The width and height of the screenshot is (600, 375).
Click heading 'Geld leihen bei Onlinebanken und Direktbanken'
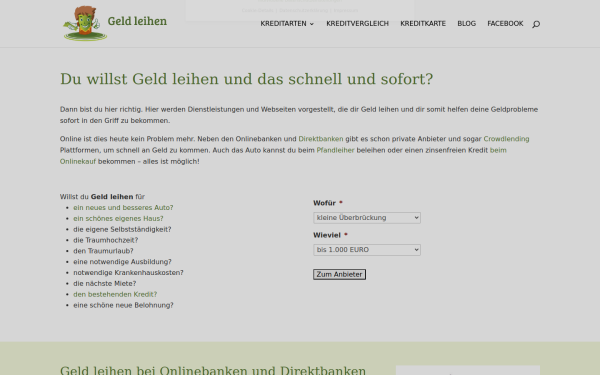pyautogui.click(x=213, y=370)
